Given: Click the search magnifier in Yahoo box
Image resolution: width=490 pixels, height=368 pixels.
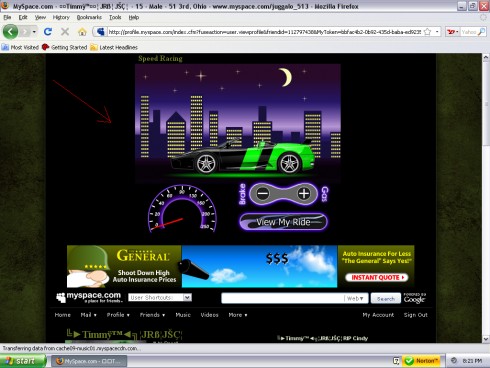Looking at the screenshot, I should tap(481, 32).
